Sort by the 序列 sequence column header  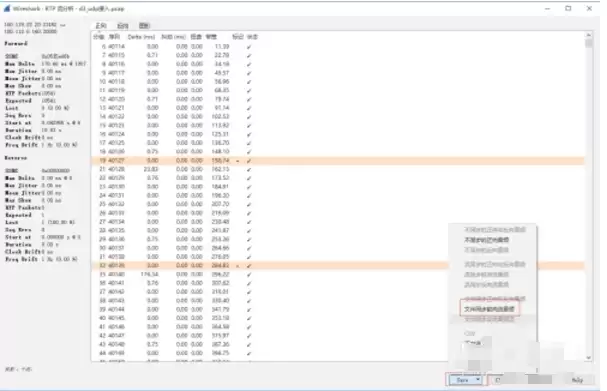114,37
